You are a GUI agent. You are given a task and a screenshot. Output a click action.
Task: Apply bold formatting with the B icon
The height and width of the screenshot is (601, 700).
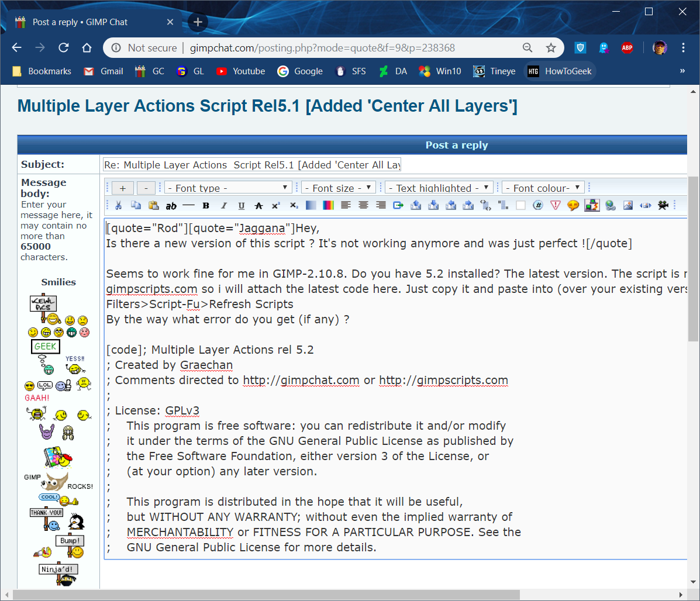coord(206,205)
